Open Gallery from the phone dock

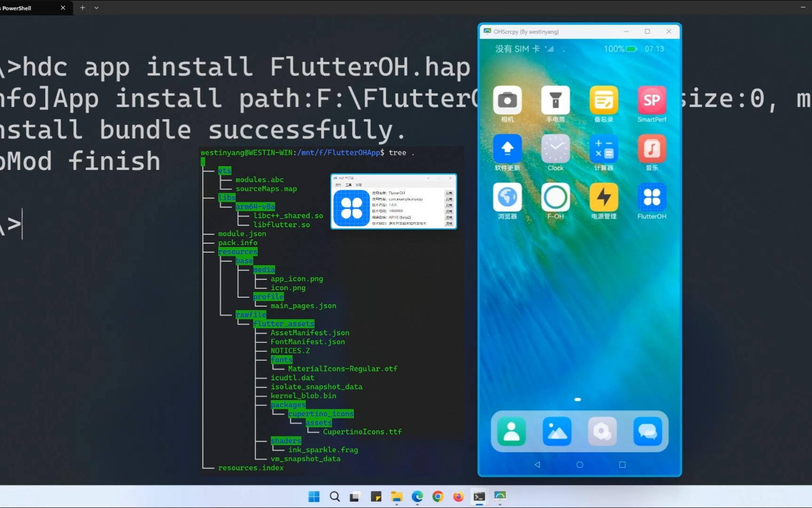point(556,430)
